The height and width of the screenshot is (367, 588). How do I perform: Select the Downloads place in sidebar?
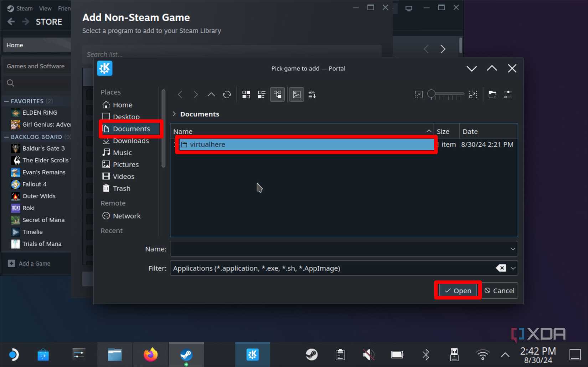point(130,141)
